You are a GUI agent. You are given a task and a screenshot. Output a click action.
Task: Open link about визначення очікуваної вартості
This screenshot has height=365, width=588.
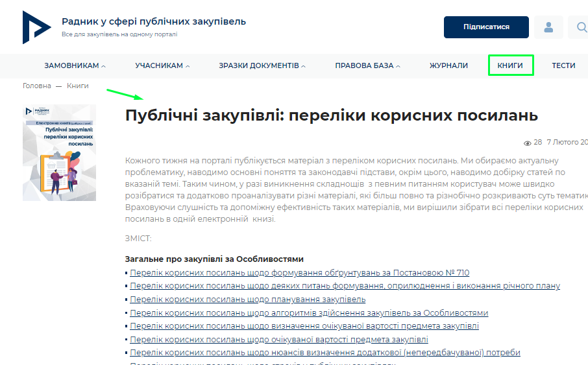[304, 326]
